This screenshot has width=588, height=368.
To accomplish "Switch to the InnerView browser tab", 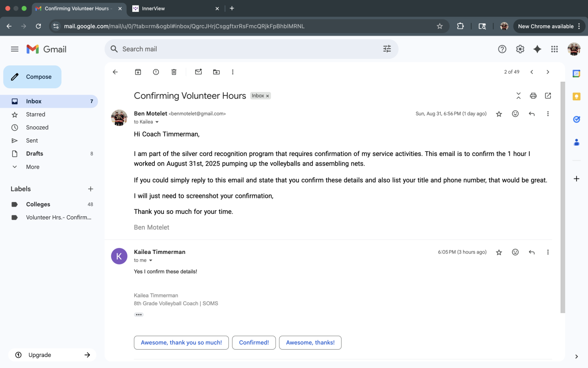I will tap(174, 8).
